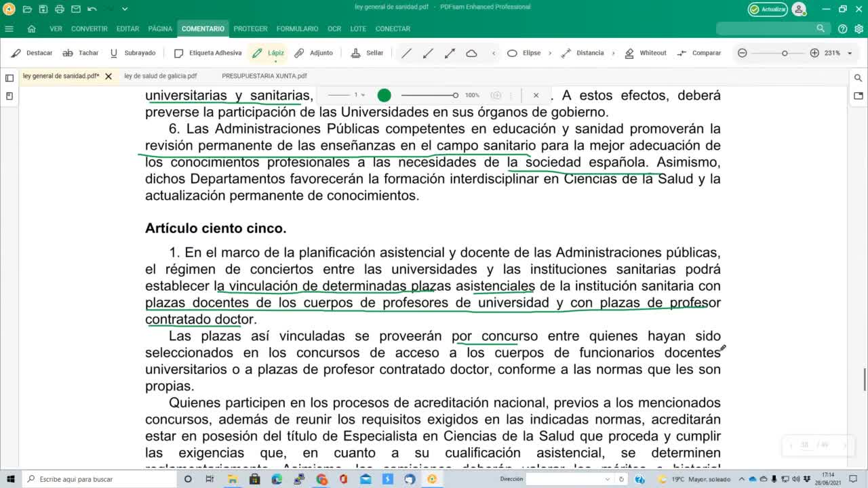Send document by email with envelope icon

[76, 9]
